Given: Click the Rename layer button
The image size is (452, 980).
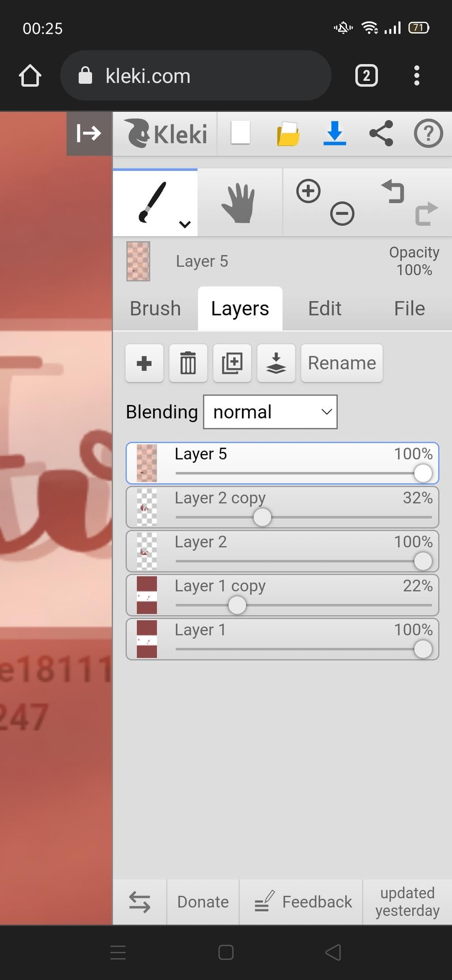Looking at the screenshot, I should click(x=342, y=363).
